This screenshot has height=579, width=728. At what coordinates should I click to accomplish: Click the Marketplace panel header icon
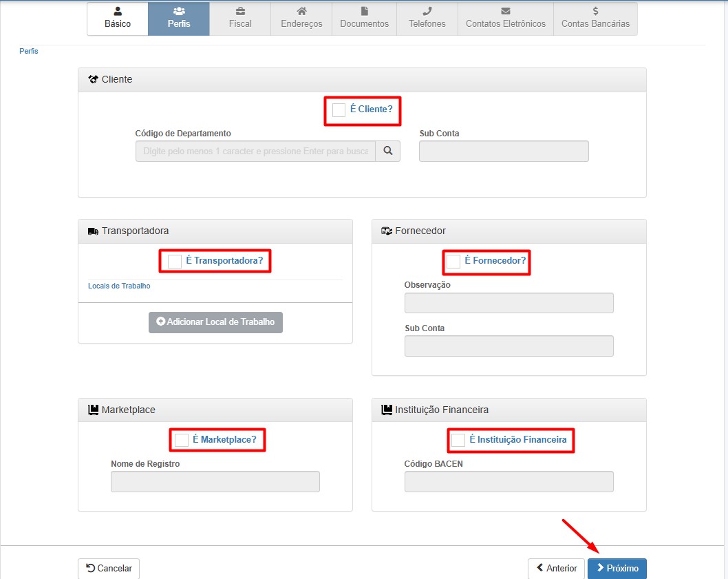click(x=94, y=410)
